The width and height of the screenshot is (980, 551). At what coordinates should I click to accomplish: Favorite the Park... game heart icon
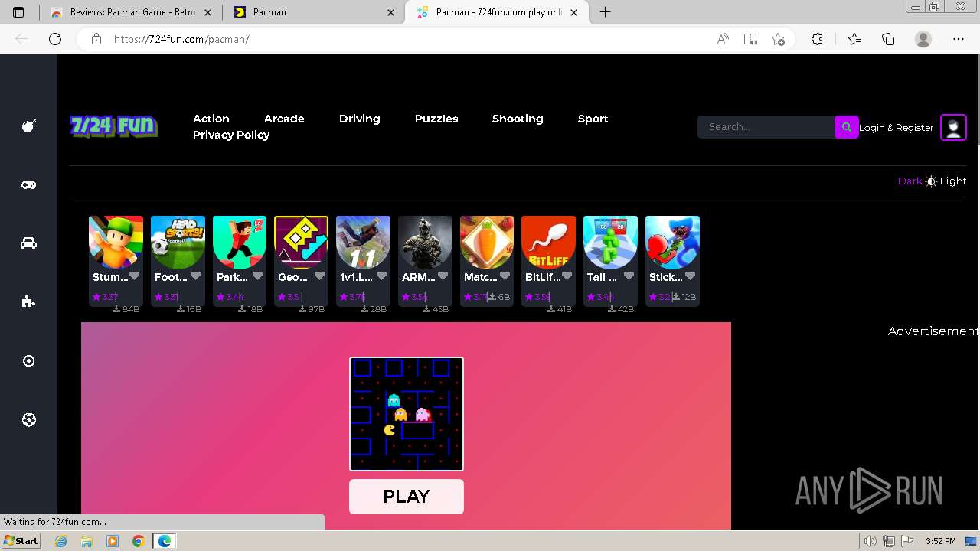(257, 276)
